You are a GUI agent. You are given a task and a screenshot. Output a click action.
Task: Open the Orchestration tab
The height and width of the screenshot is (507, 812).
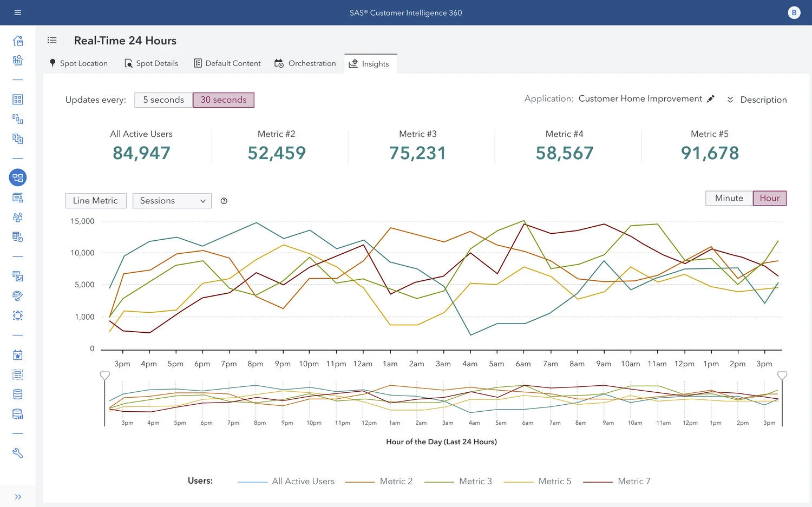click(x=305, y=63)
